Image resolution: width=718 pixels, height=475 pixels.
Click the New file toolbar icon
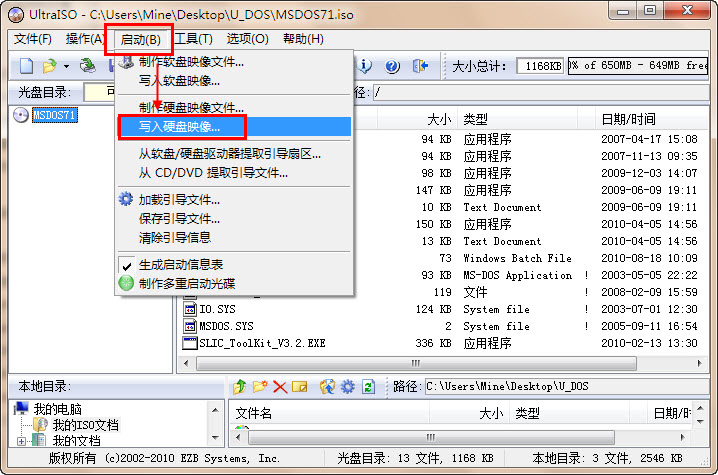(x=26, y=66)
